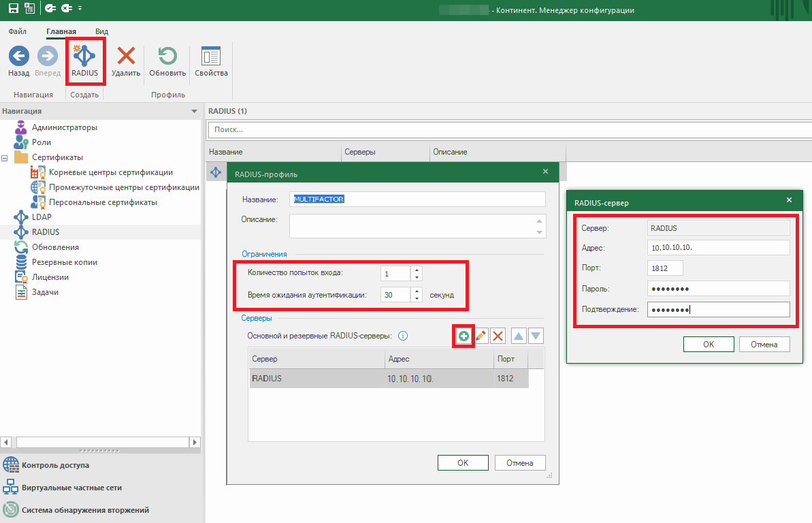This screenshot has height=523, width=812.
Task: Switch to the Вид tab
Action: pyautogui.click(x=101, y=31)
